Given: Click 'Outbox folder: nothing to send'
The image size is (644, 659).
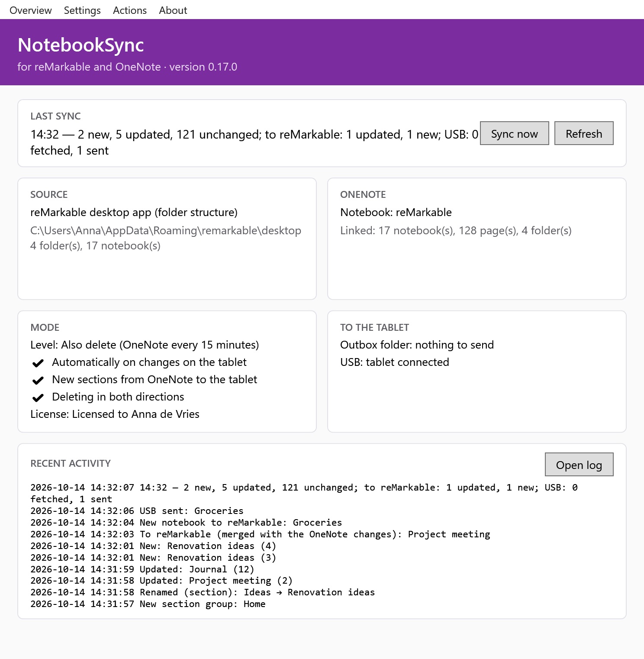Looking at the screenshot, I should 417,345.
